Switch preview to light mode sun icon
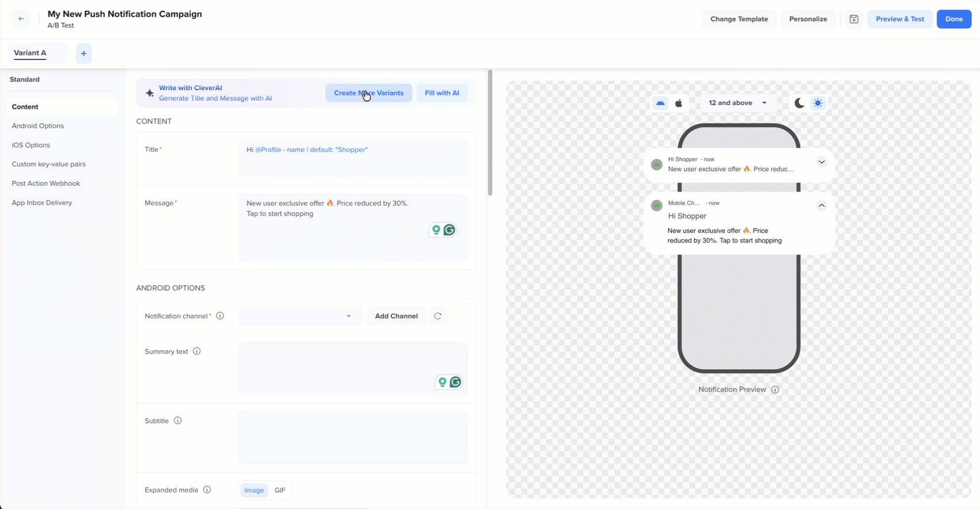The image size is (980, 509). tap(818, 103)
